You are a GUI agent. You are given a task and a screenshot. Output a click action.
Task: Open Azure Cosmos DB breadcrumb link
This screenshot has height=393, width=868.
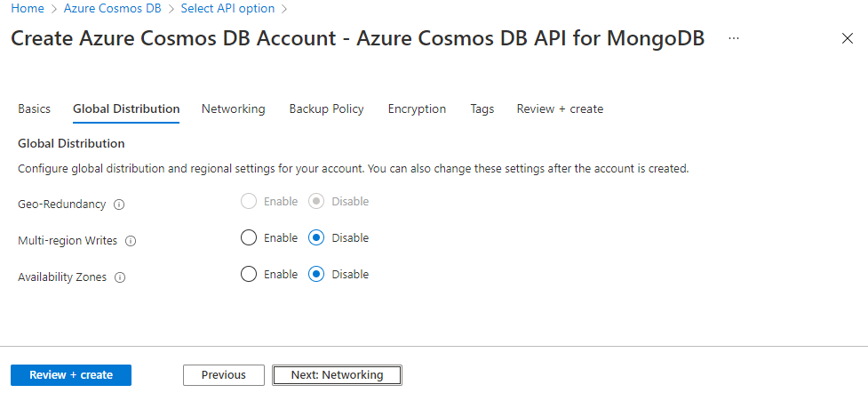(112, 8)
